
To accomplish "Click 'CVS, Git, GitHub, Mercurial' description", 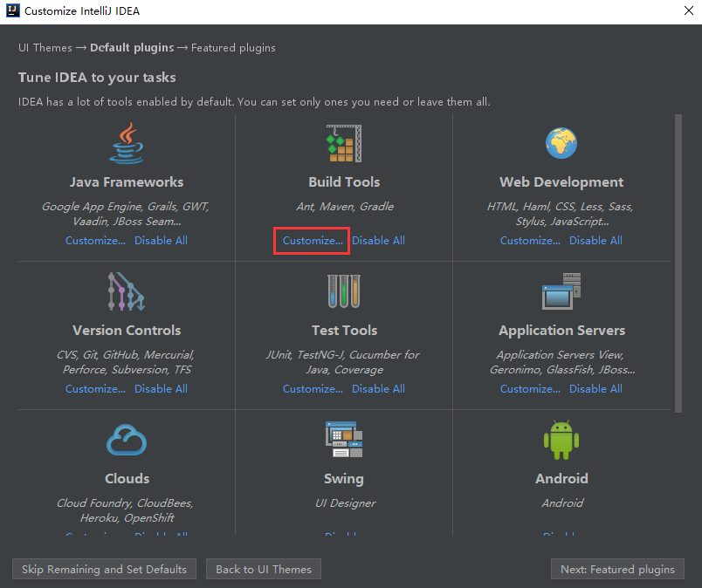I will (x=127, y=362).
